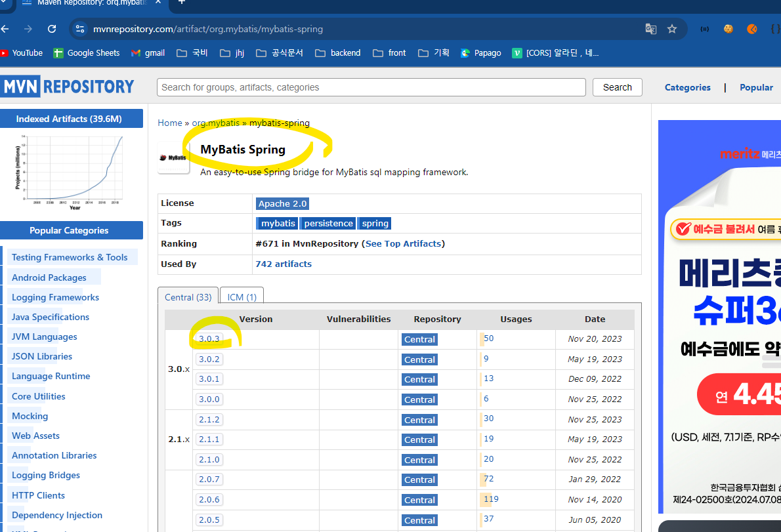The image size is (781, 532).
Task: Open version 2.0.7
Action: tap(209, 480)
